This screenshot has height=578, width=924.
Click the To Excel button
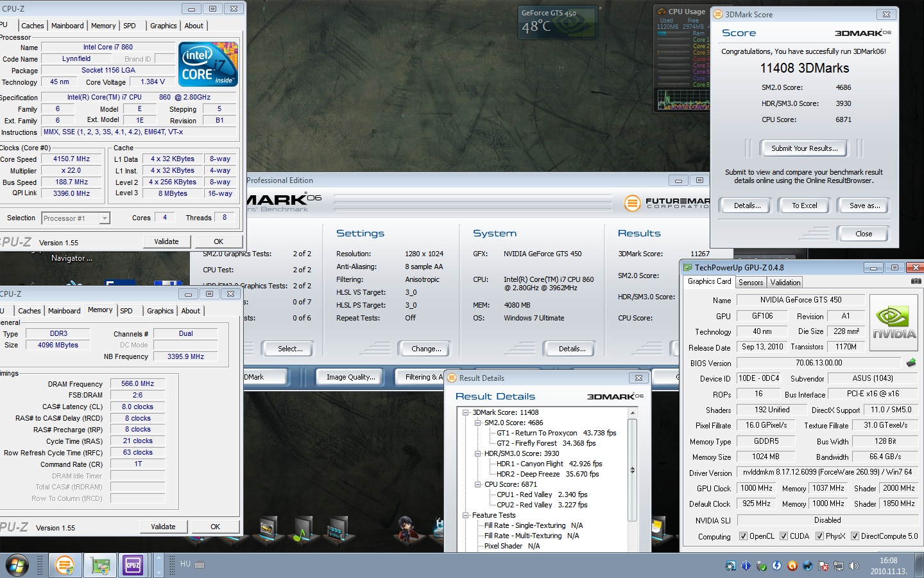pos(805,206)
